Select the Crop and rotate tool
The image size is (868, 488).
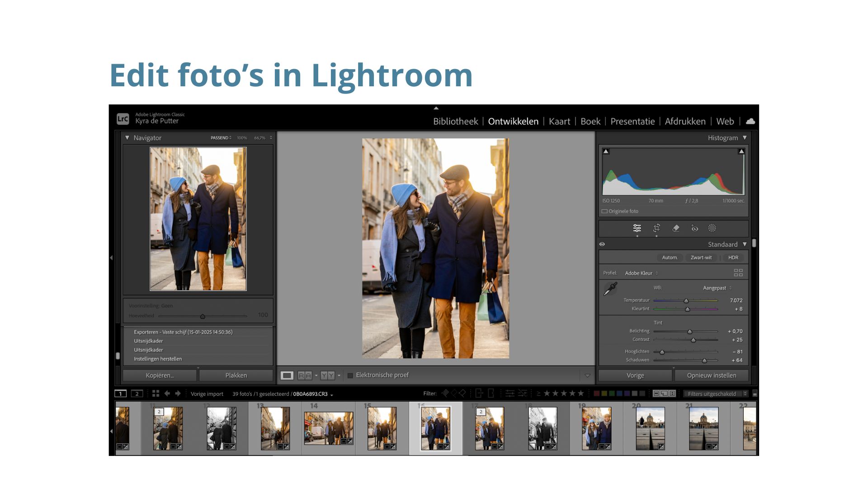coord(656,228)
